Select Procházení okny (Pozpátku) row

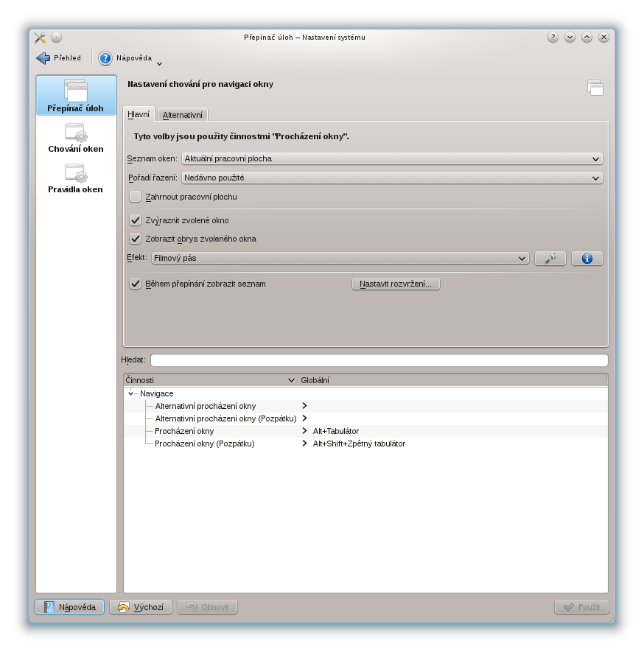(366, 444)
